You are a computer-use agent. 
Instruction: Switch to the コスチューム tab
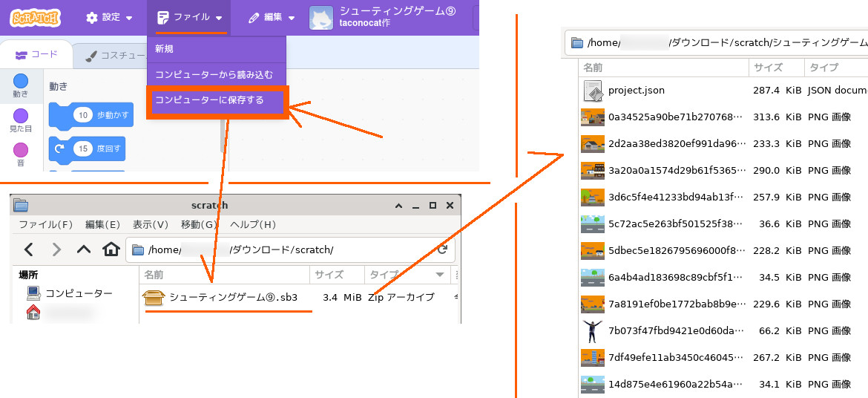coord(111,56)
